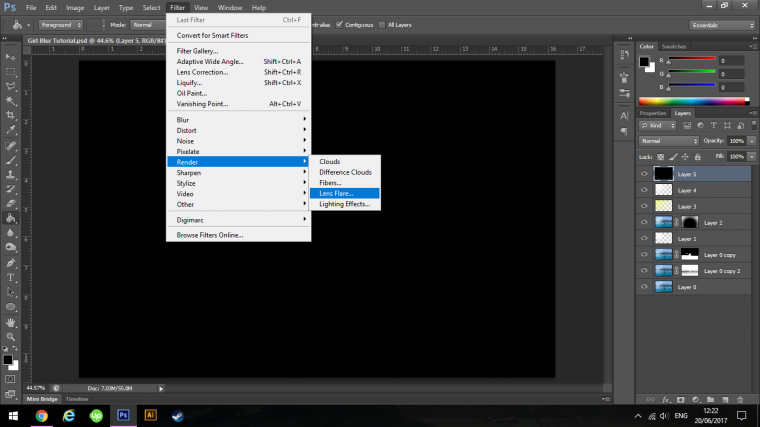
Task: Select the Lasso tool
Action: 10,86
